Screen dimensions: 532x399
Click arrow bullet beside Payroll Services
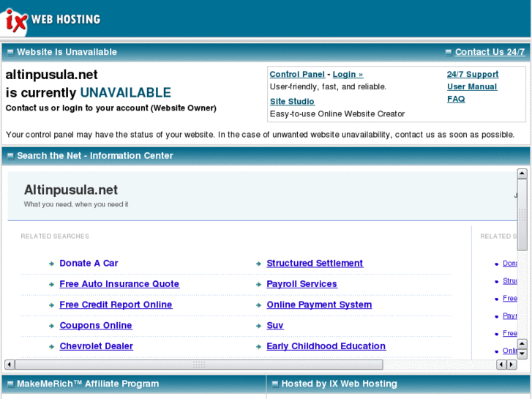click(x=258, y=285)
